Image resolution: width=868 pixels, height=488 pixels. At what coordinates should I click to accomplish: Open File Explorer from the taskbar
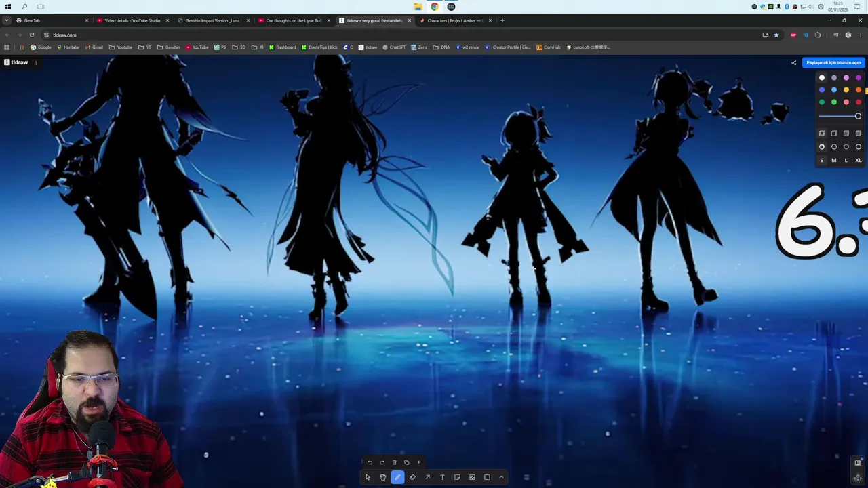(418, 7)
